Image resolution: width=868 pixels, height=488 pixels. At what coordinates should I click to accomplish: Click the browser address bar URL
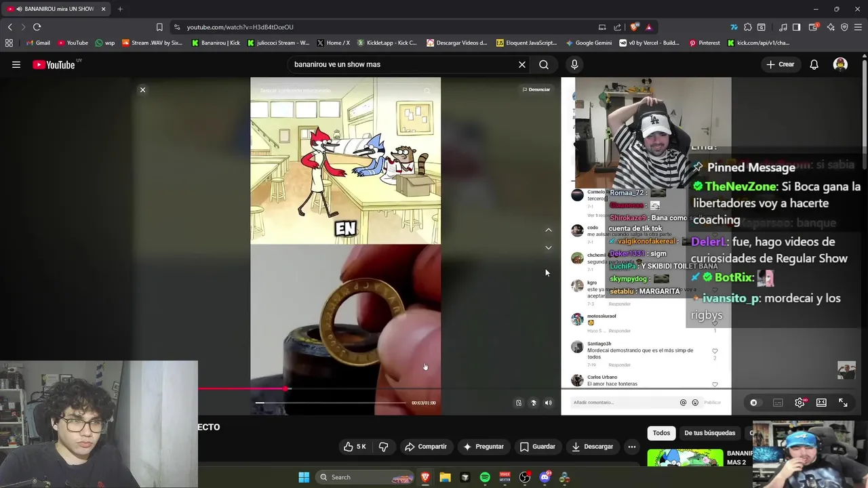coord(240,27)
